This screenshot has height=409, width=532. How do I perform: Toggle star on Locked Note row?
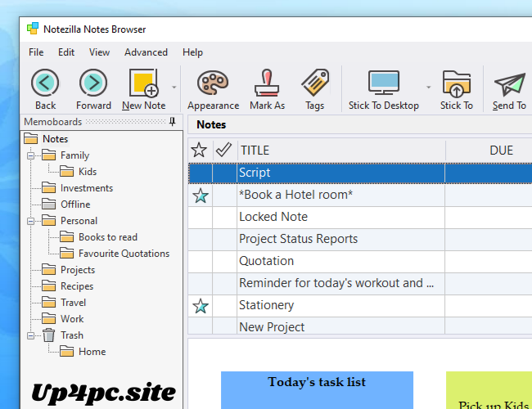(201, 217)
